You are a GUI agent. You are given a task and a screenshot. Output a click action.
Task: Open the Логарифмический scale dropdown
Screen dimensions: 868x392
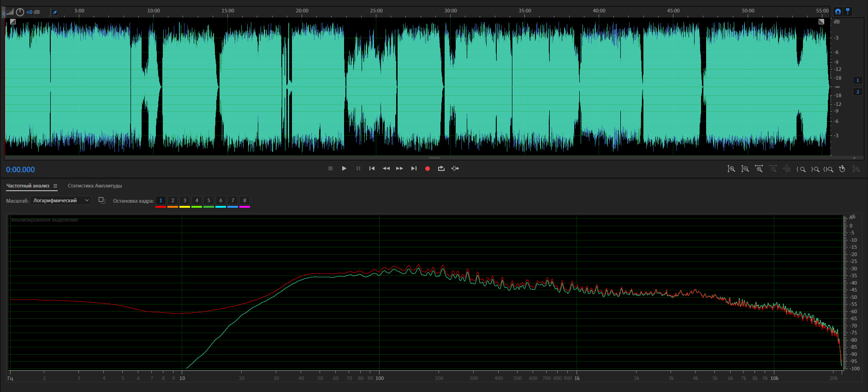pyautogui.click(x=60, y=200)
